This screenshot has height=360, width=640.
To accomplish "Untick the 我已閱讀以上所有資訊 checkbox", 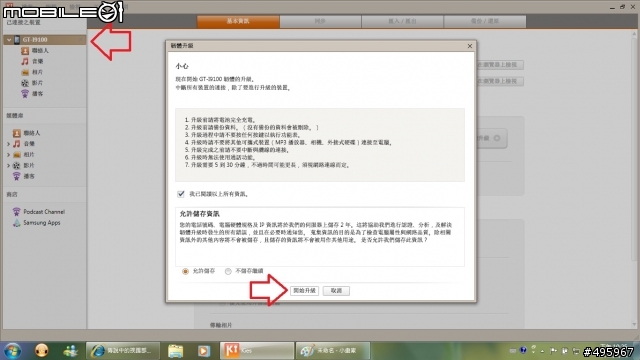I will [x=181, y=194].
